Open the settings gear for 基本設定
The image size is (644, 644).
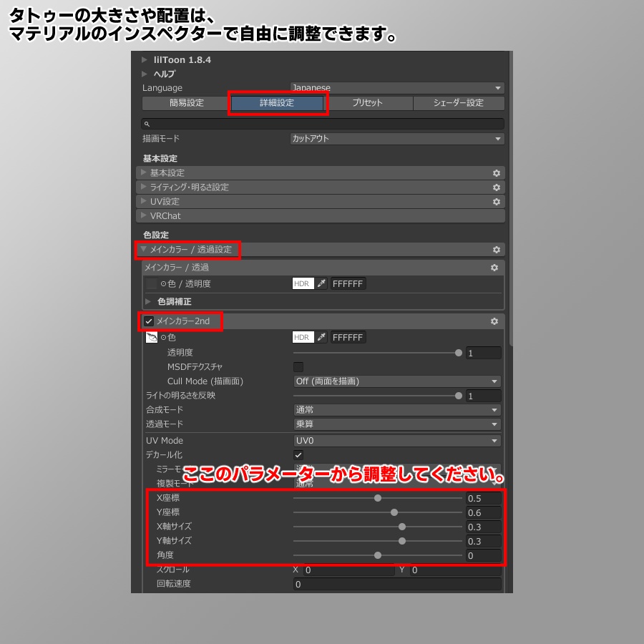pos(496,172)
